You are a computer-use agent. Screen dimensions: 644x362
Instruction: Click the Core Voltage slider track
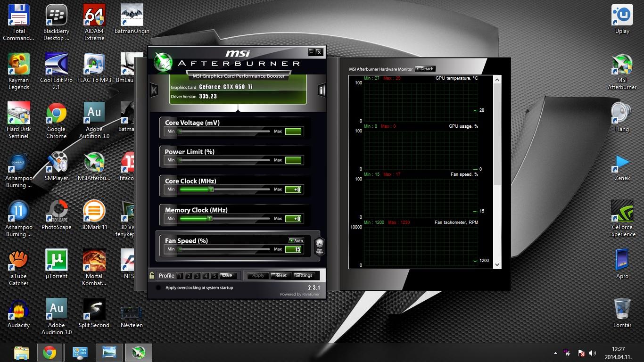224,131
